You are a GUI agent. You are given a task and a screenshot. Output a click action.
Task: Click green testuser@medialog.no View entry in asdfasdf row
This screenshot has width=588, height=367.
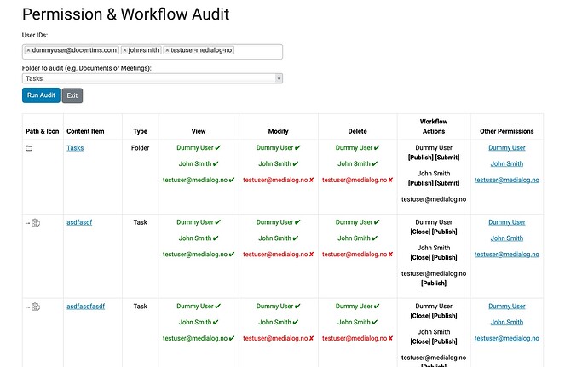[199, 255]
